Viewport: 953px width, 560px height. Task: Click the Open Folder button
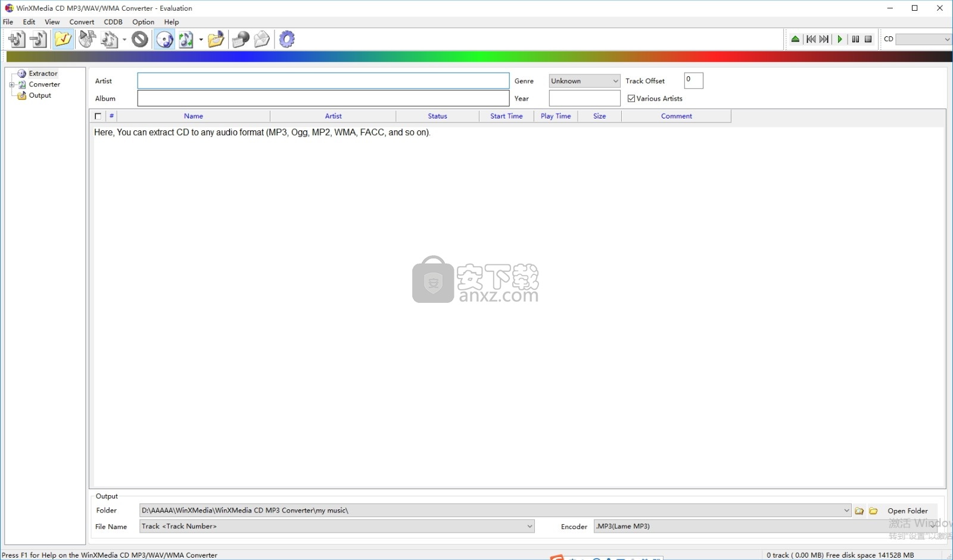[908, 511]
